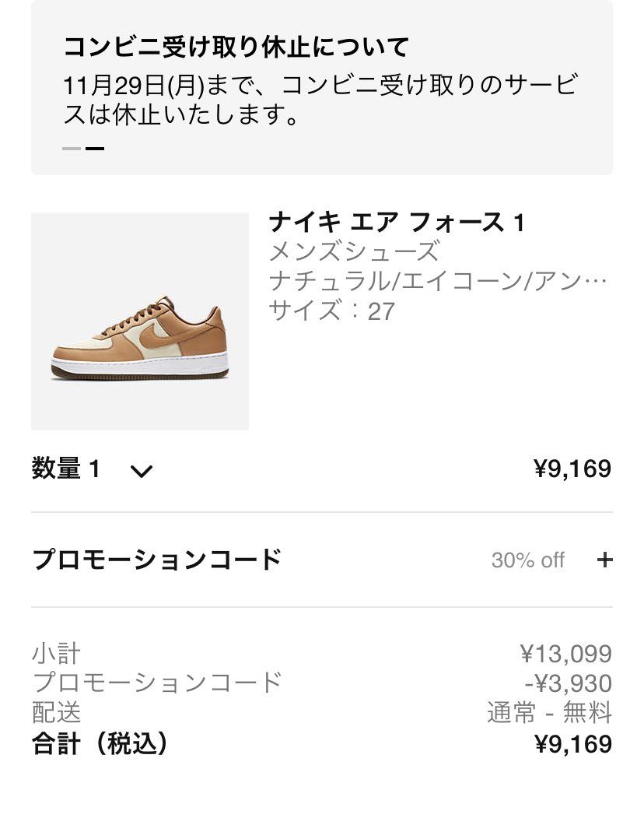Select the 数量 1 quantity label
This screenshot has height=825, width=644.
pos(66,469)
